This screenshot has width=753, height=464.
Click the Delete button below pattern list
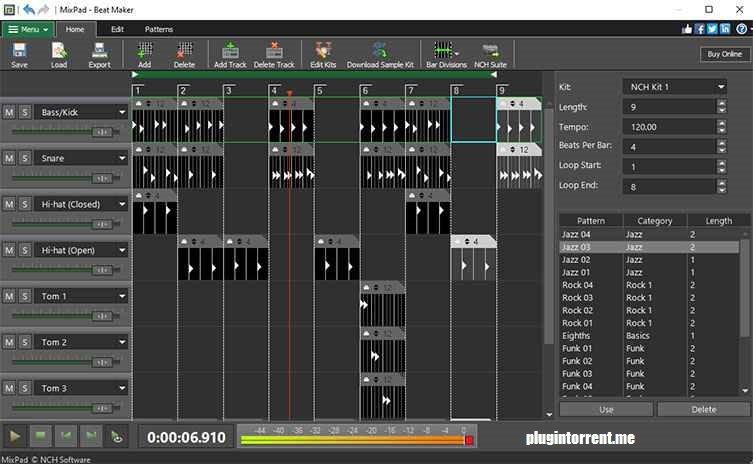click(x=704, y=409)
